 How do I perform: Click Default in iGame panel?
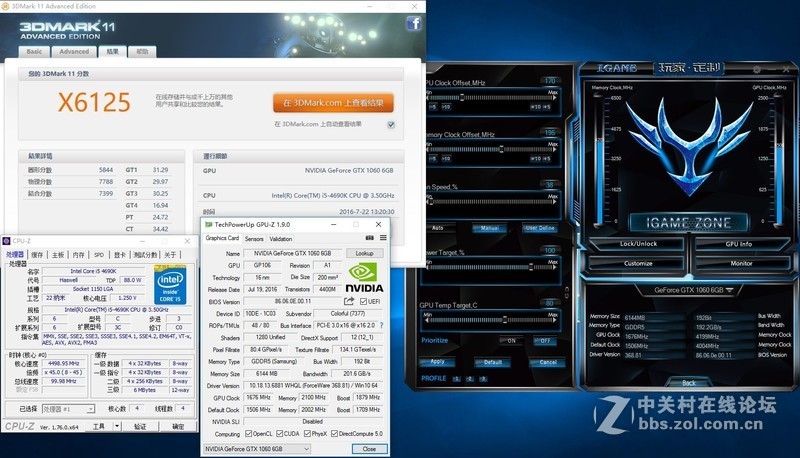click(x=493, y=362)
